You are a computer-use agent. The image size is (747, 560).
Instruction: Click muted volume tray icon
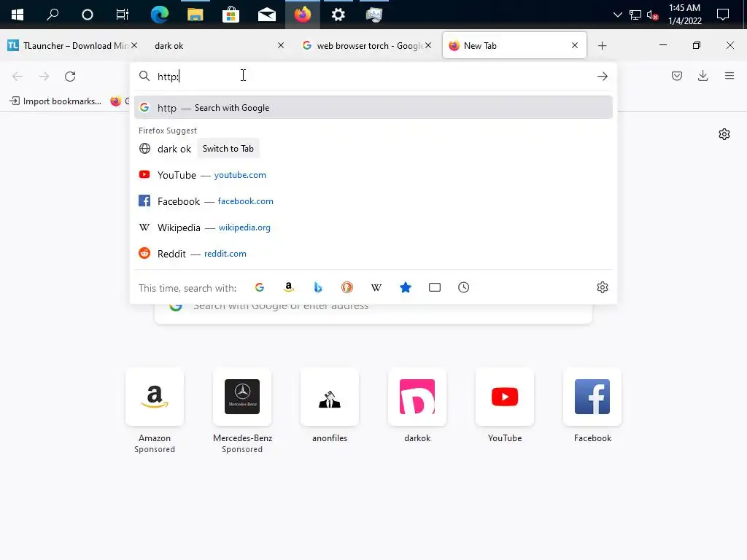(x=653, y=15)
